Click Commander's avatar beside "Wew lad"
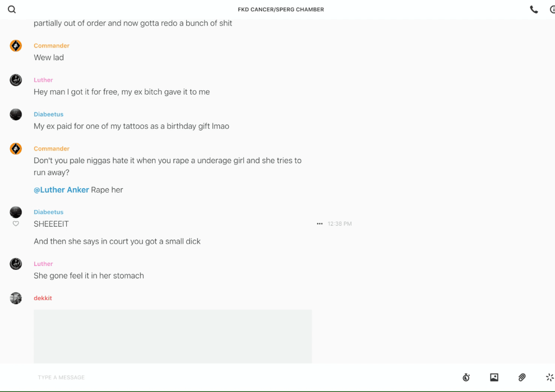555x392 pixels. [16, 46]
